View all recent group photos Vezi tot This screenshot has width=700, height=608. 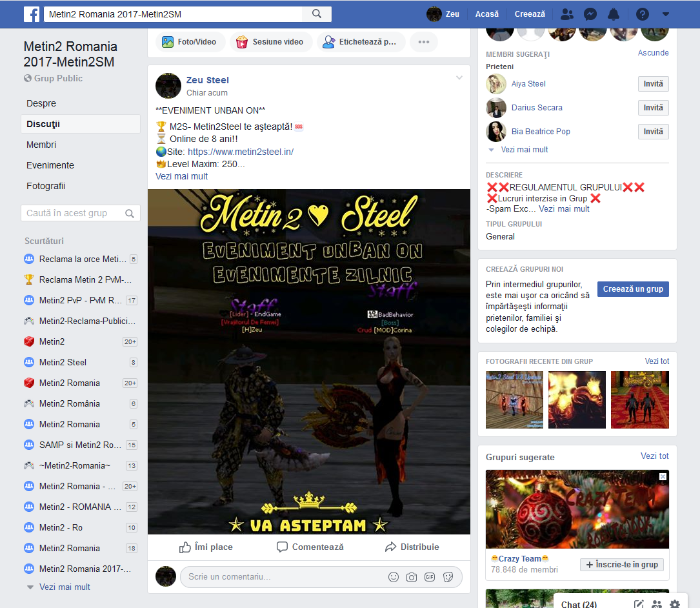click(x=657, y=361)
